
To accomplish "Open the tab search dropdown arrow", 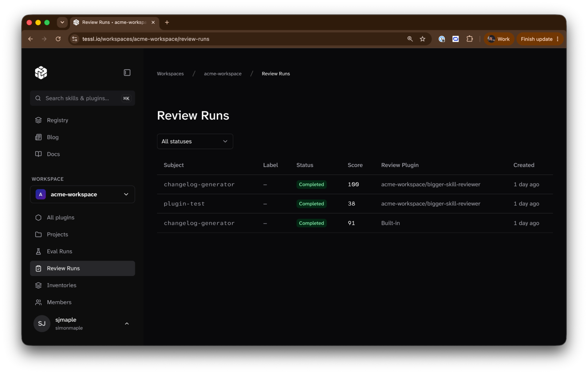I will tap(62, 22).
